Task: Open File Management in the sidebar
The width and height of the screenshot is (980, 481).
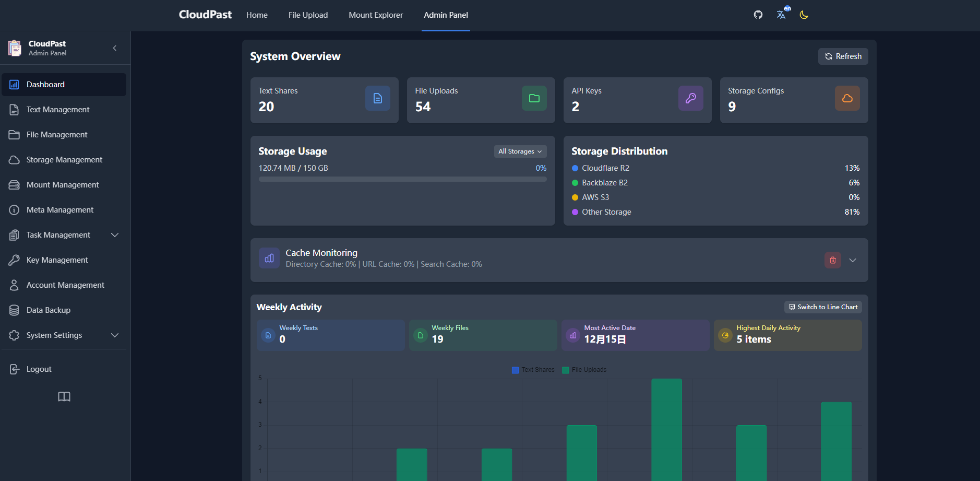Action: click(64, 135)
